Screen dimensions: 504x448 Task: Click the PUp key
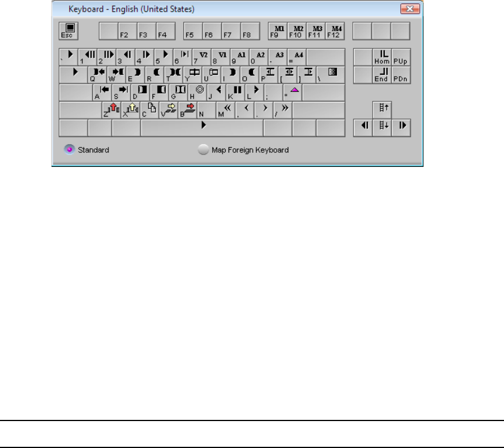click(x=401, y=57)
